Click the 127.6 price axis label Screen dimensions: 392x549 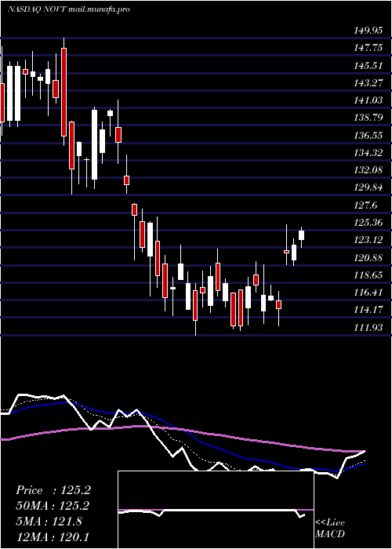(x=366, y=205)
